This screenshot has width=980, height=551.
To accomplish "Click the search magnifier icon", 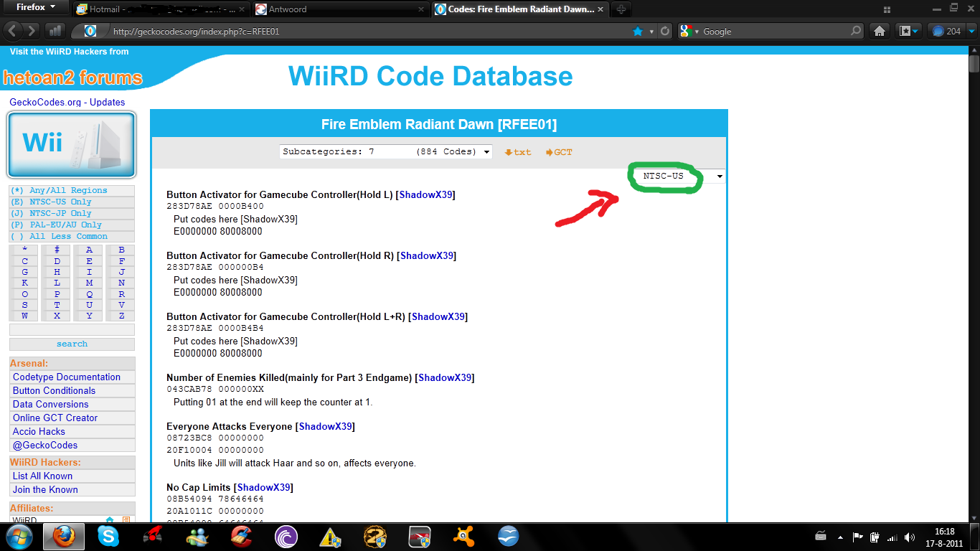I will (x=855, y=32).
